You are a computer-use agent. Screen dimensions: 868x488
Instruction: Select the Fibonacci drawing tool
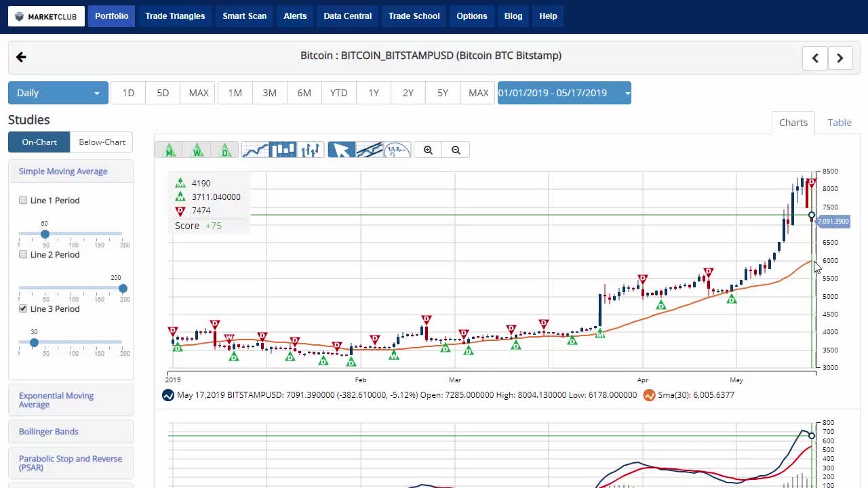tap(397, 150)
